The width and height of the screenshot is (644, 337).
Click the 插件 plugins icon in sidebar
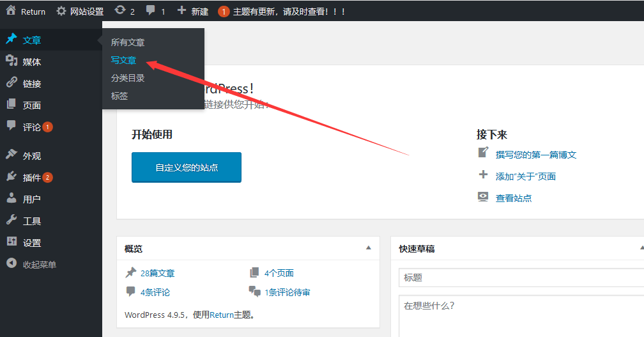click(x=11, y=177)
